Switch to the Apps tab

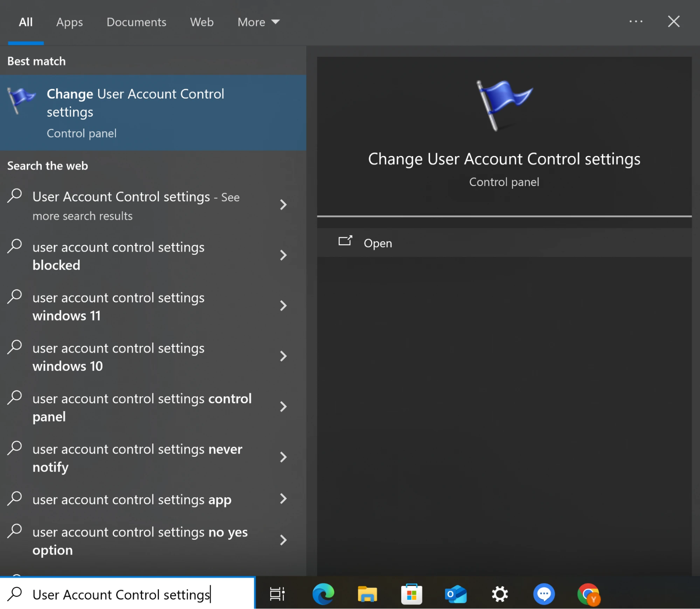[x=69, y=22]
